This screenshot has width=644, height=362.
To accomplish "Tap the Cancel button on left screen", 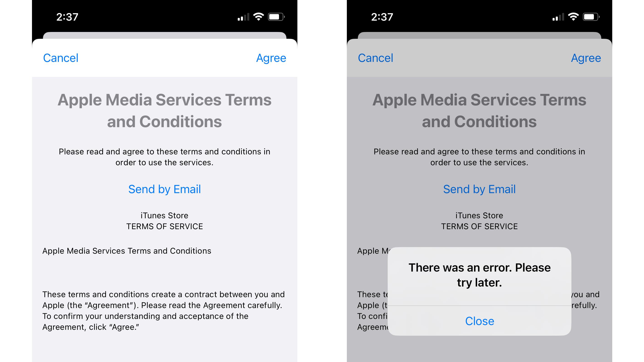I will (x=61, y=58).
